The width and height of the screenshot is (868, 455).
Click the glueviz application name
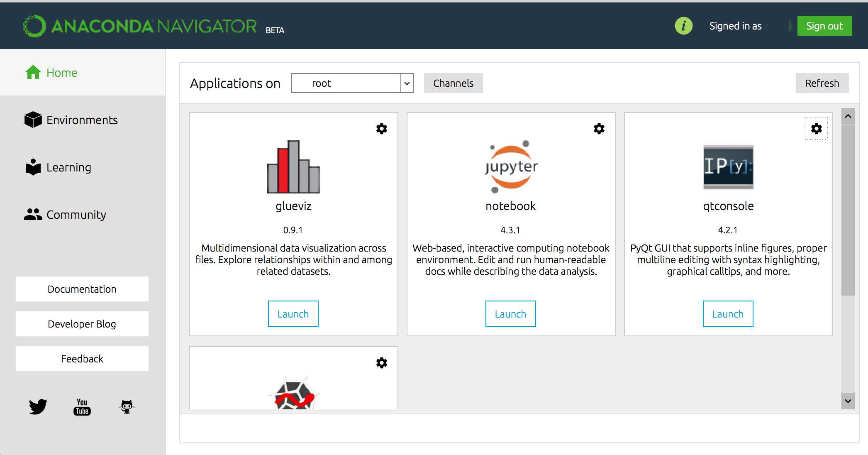[293, 206]
